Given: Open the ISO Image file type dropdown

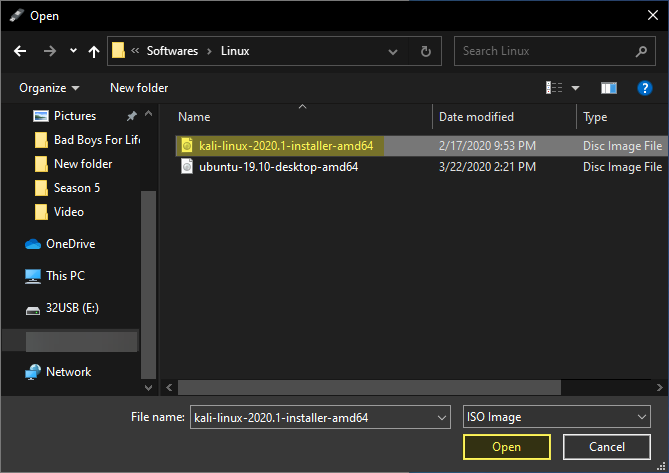Looking at the screenshot, I should coord(557,417).
